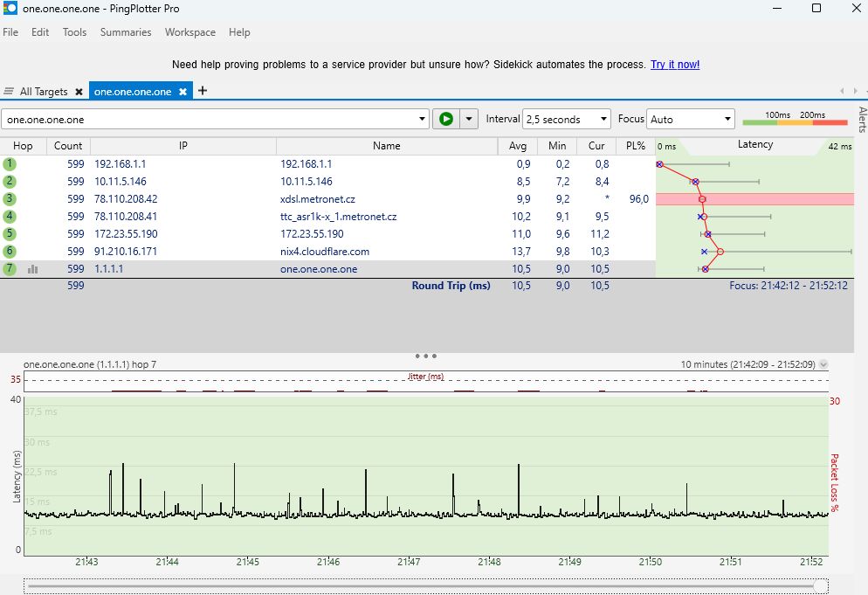Close the All Targets tab
This screenshot has height=595, width=868.
tap(79, 92)
